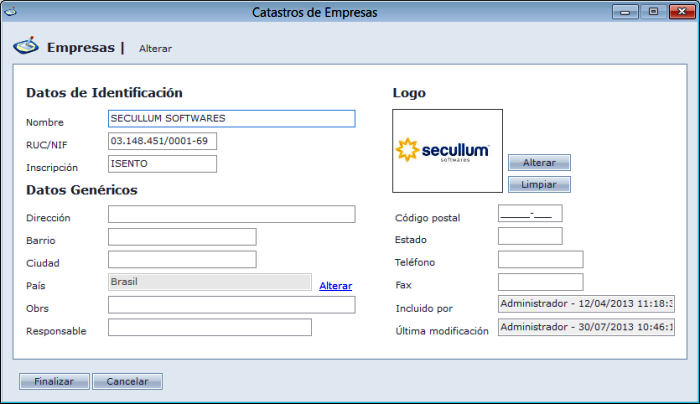Click the Empresas header icon
Viewport: 700px width, 404px height.
tap(25, 47)
